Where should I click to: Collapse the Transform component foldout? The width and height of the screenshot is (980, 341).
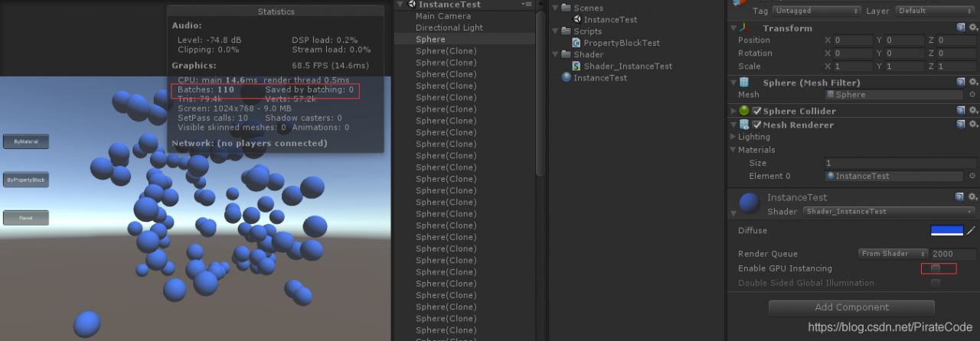pyautogui.click(x=733, y=28)
